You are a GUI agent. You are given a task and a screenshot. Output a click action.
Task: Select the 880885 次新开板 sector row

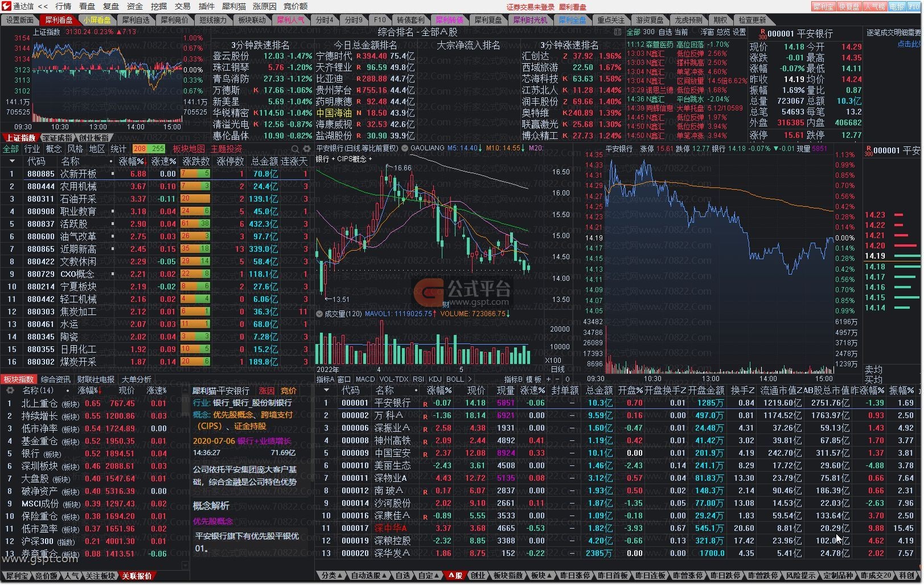(x=155, y=174)
